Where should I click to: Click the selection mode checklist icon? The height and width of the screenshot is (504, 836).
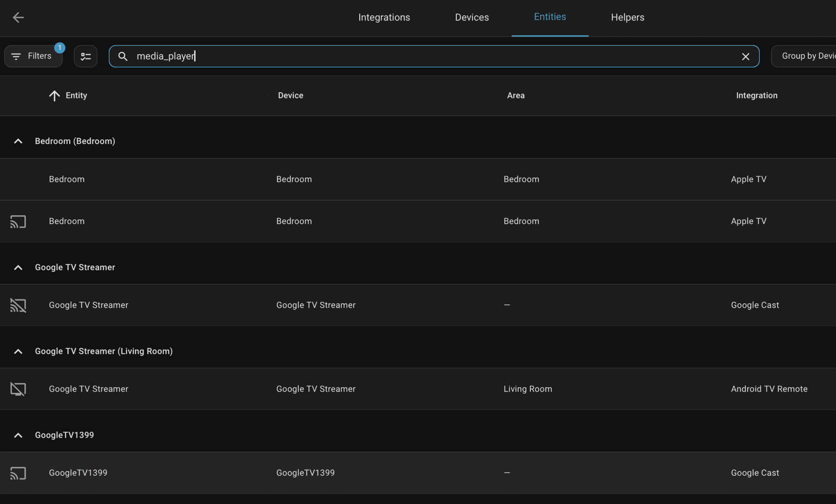point(85,57)
